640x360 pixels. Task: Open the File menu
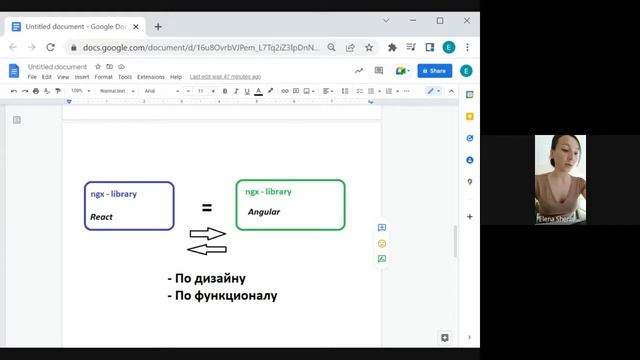(32, 77)
